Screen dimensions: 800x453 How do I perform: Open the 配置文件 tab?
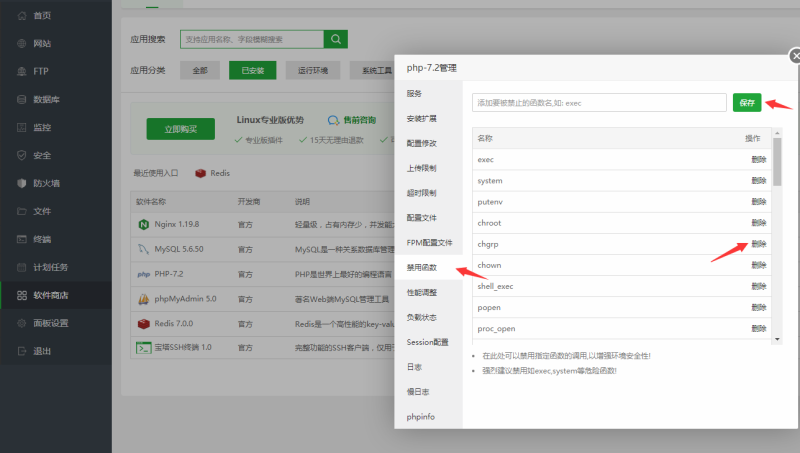pyautogui.click(x=429, y=218)
